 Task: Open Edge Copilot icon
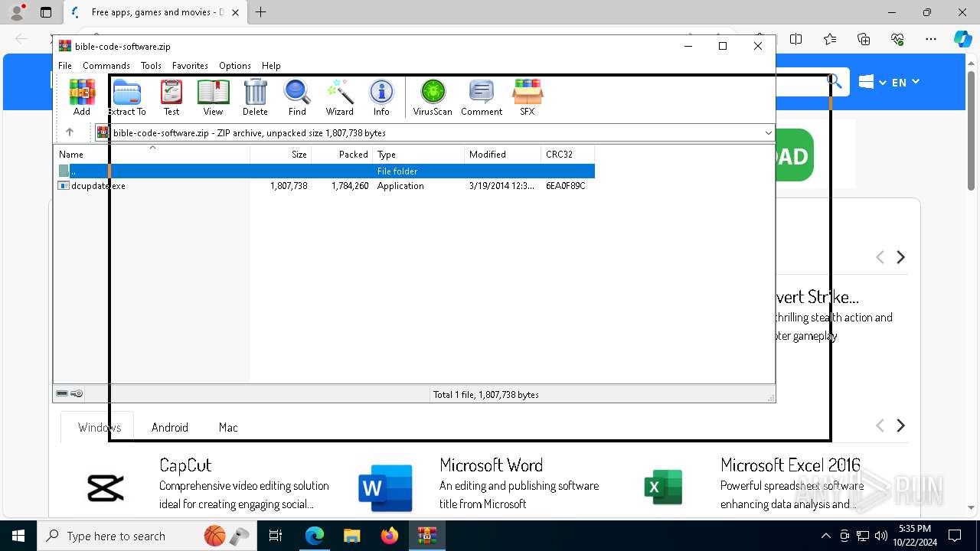(x=962, y=39)
